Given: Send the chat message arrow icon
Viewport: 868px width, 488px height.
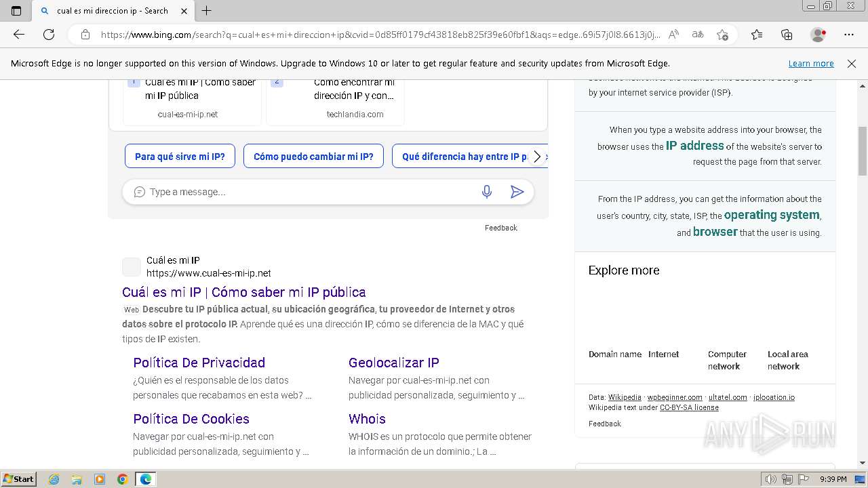Looking at the screenshot, I should (x=517, y=192).
